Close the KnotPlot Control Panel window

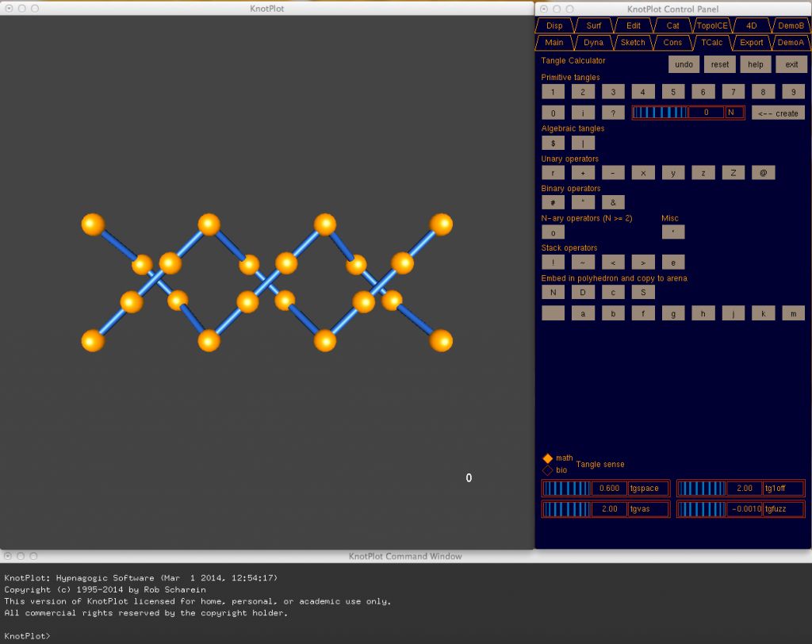click(544, 9)
